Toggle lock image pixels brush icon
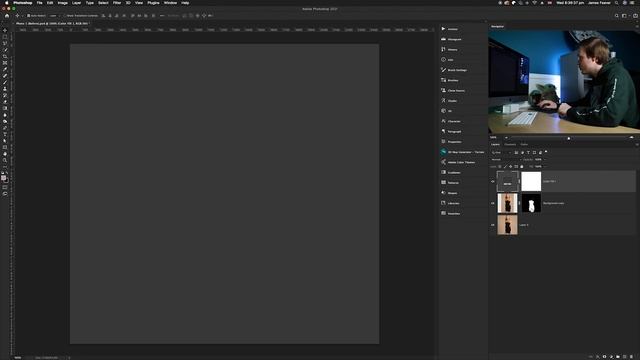This screenshot has height=360, width=640. point(505,167)
